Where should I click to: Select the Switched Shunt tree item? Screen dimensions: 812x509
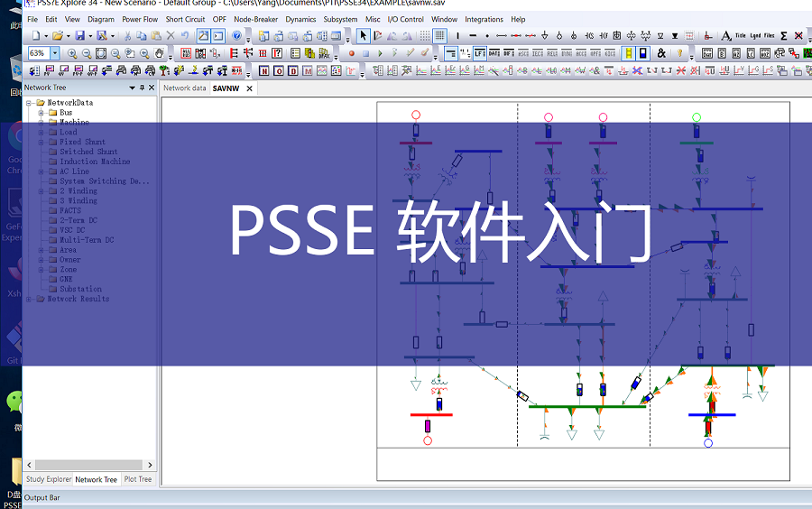[x=88, y=152]
